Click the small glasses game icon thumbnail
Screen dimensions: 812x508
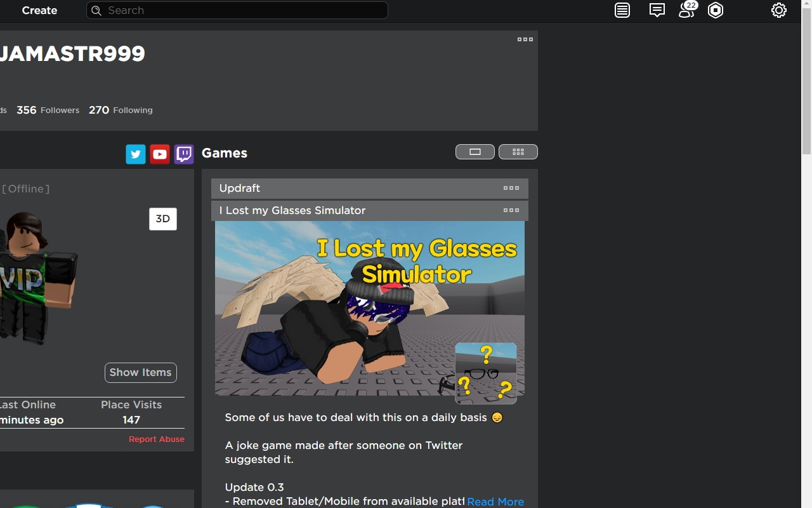point(486,373)
